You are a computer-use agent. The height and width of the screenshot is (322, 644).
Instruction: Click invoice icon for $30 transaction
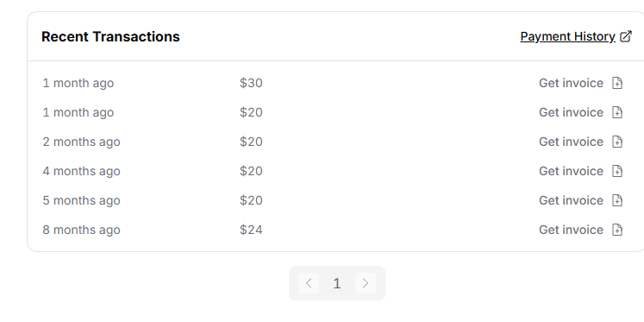click(617, 83)
